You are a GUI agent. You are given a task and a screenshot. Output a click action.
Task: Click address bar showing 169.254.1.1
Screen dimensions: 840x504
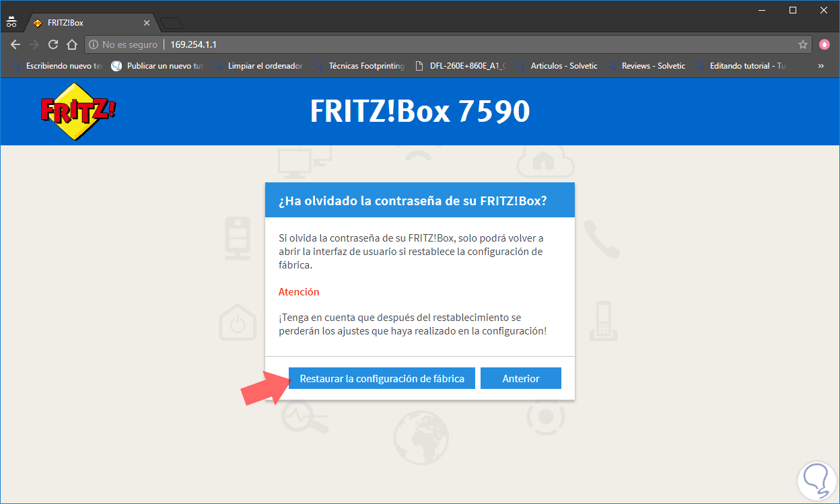448,44
